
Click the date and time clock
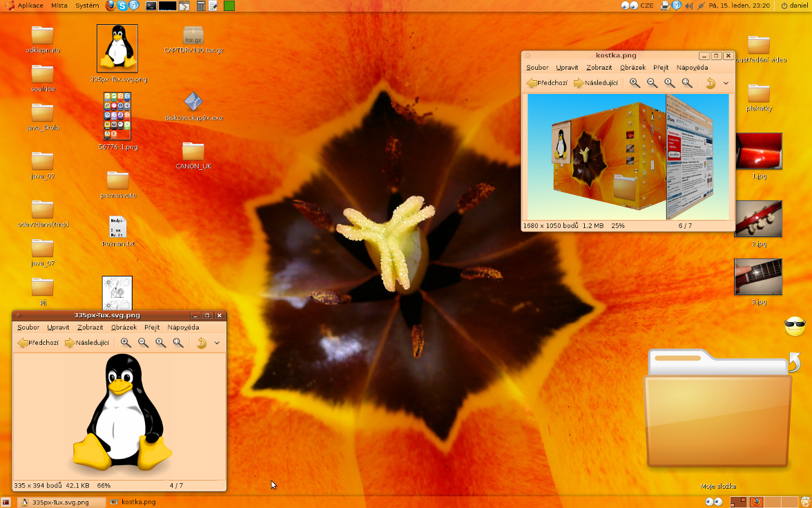(x=739, y=6)
